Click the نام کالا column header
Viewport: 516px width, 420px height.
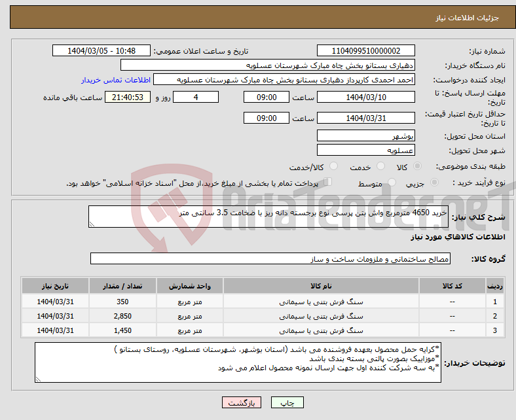(321, 286)
